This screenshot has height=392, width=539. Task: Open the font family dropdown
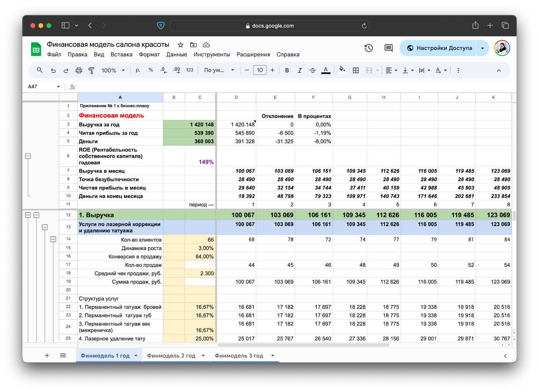[x=219, y=70]
